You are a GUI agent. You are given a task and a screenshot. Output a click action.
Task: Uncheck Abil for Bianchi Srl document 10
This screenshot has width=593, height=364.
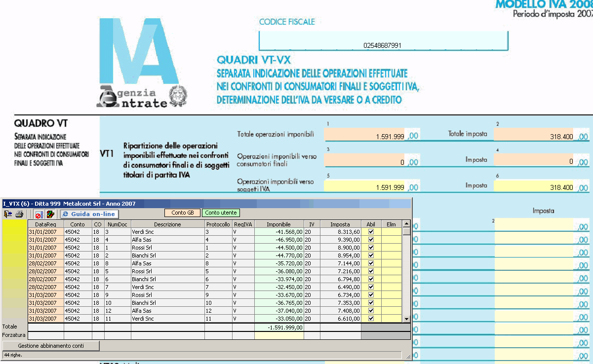[371, 303]
